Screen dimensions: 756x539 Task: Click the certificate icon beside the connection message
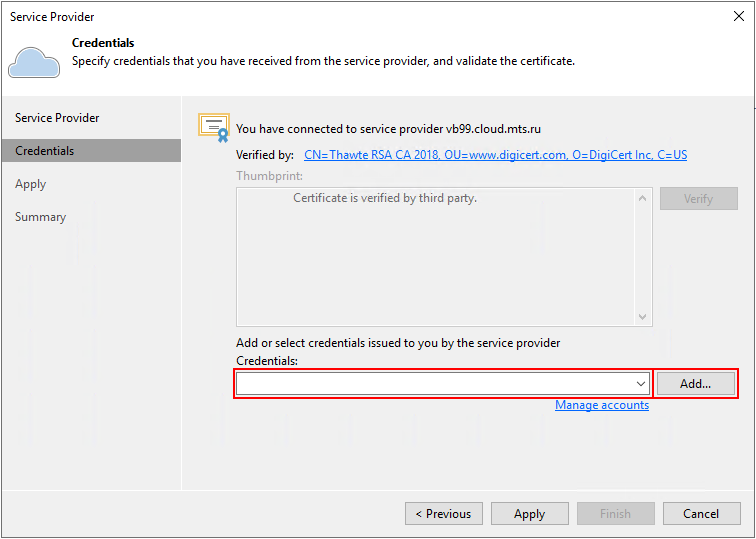214,126
